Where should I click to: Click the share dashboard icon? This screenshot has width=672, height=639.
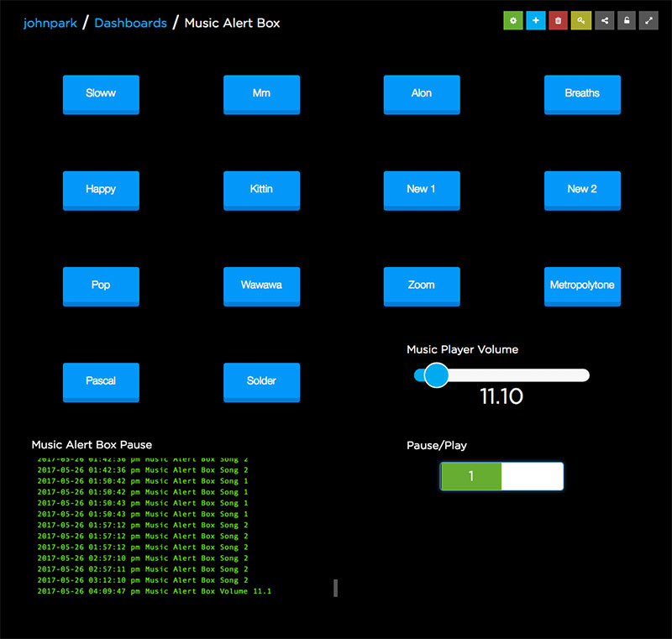604,21
